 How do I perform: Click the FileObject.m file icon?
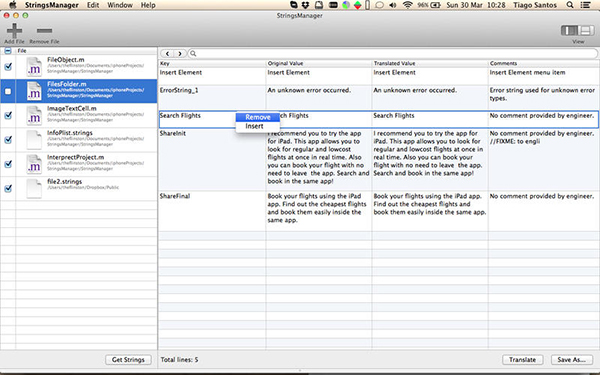click(x=34, y=67)
